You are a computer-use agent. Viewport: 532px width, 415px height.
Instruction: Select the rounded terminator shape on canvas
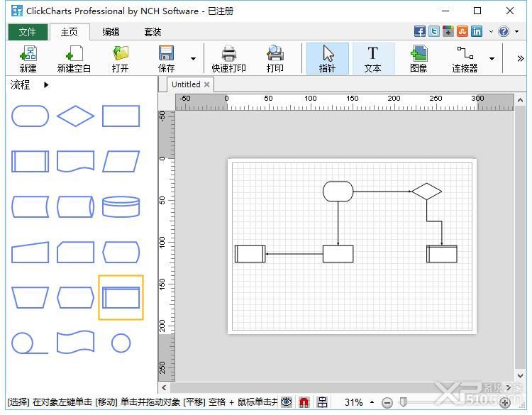(338, 192)
